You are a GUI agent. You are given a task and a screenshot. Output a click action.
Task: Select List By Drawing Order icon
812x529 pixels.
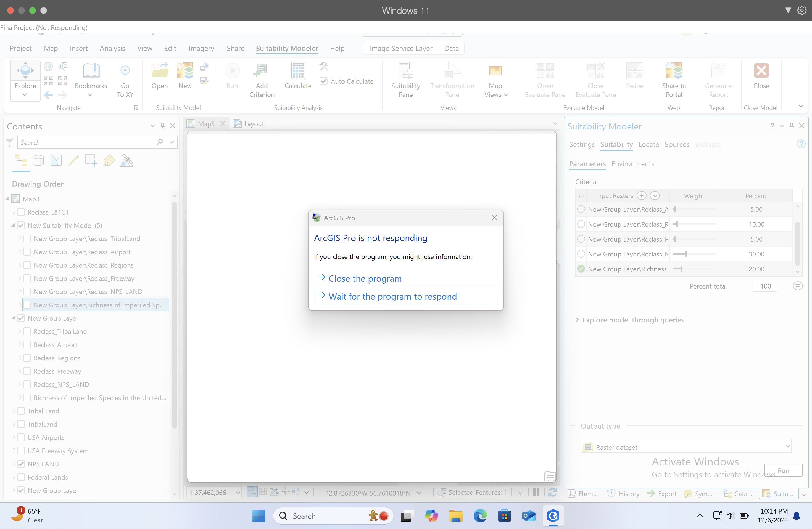[20, 160]
